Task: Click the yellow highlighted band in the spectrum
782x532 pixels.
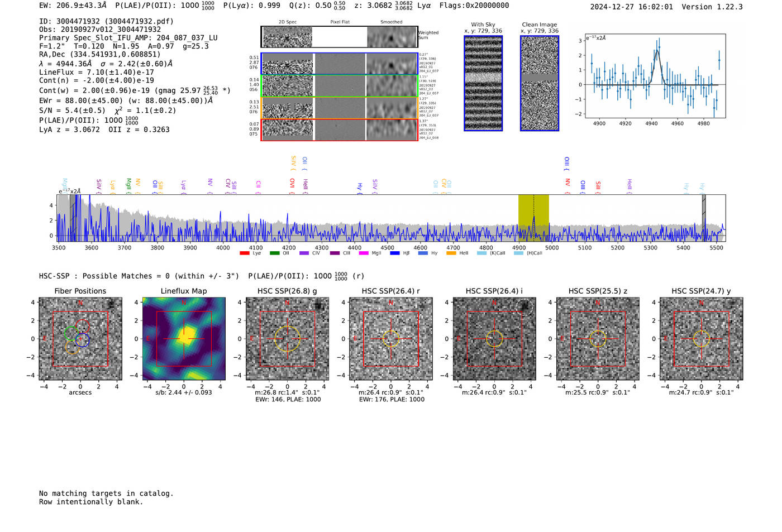Action: [533, 218]
